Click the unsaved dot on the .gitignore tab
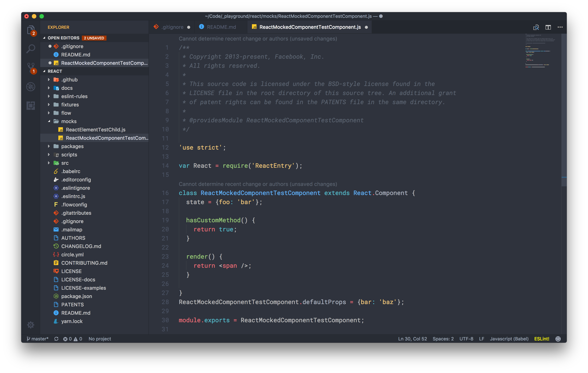The width and height of the screenshot is (588, 373). click(x=188, y=27)
